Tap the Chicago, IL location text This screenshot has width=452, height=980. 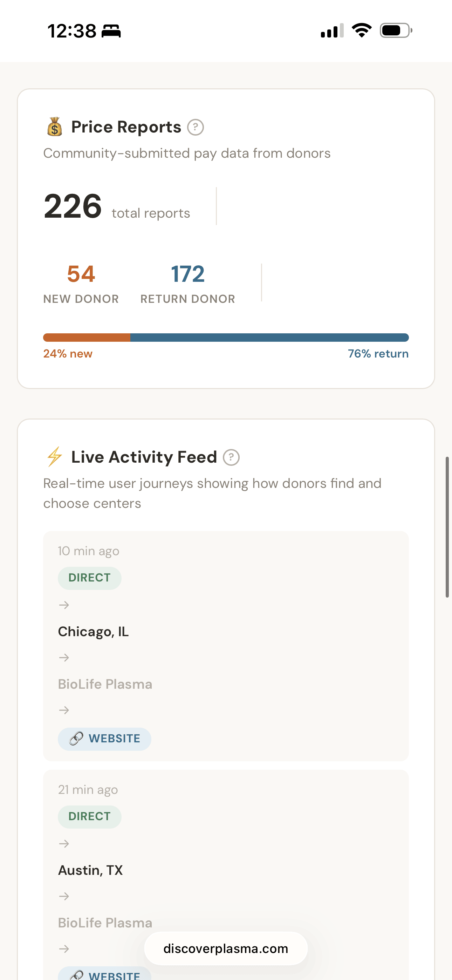click(x=93, y=632)
